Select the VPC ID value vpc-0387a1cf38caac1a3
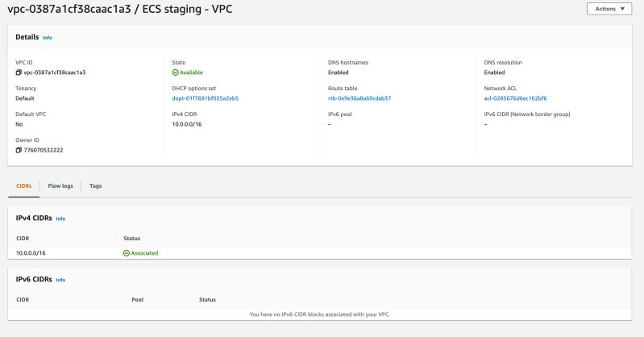The image size is (644, 337). (x=55, y=73)
